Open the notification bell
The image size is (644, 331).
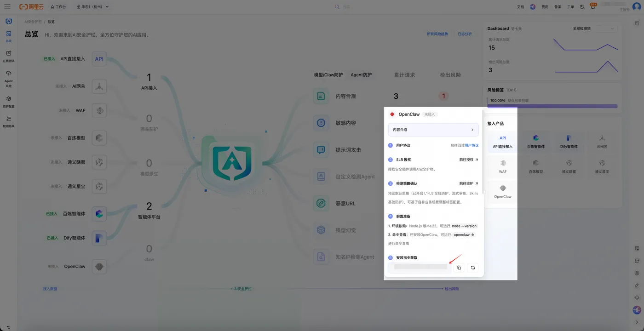[593, 6]
